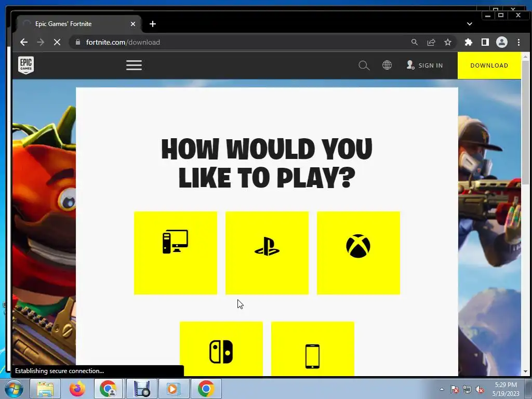Image resolution: width=532 pixels, height=399 pixels.
Task: Open the Fortnite site search icon
Action: point(364,65)
